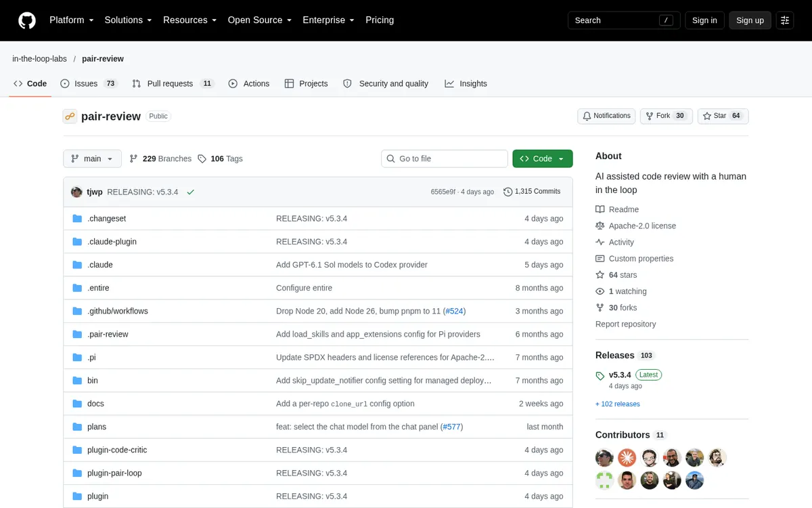
Task: Click the .github/workflows folder icon
Action: pos(77,311)
